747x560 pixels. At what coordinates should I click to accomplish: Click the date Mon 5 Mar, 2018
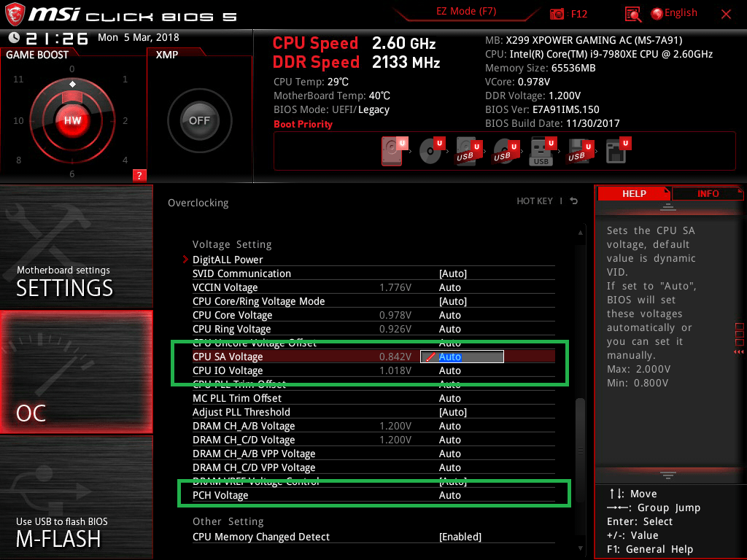139,38
